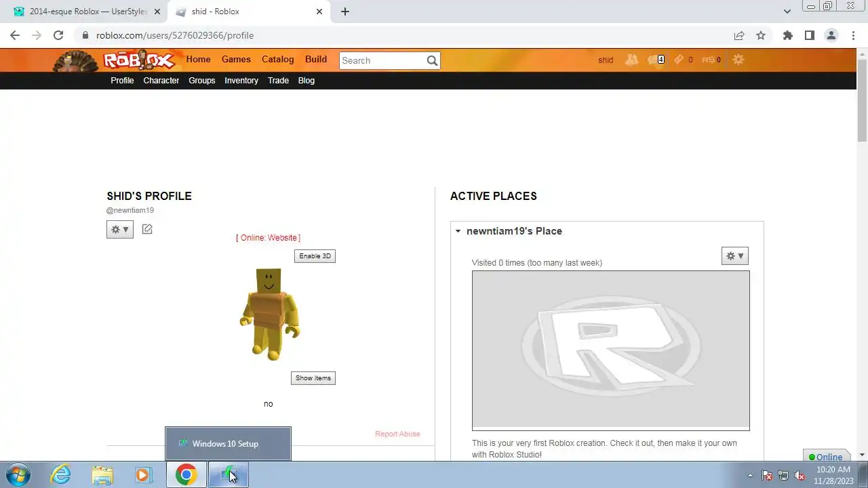The image size is (868, 488).
Task: Toggle the Chrome side panel icon
Action: click(809, 35)
